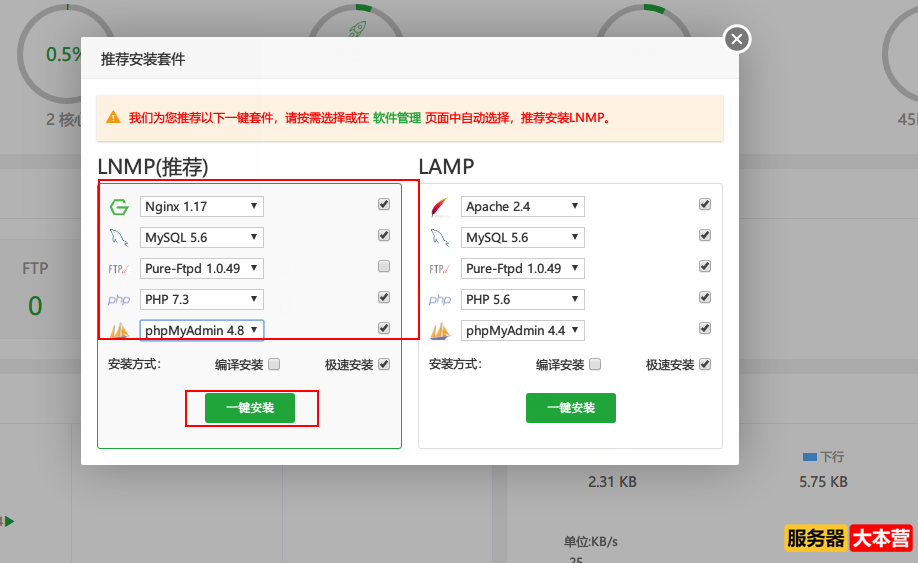918x563 pixels.
Task: Enable 编译安装 under LNMP
Action: (x=274, y=365)
